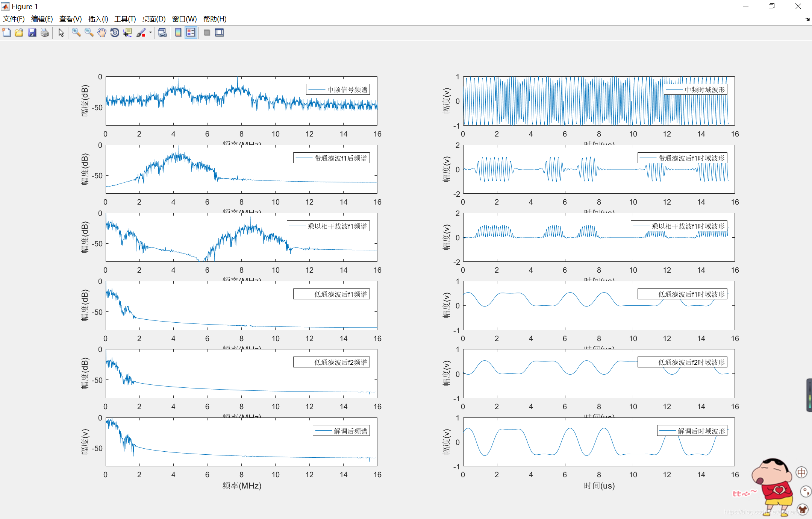Expand the Brush tool color dropdown arrow
Viewport: 812px width, 519px height.
click(150, 33)
